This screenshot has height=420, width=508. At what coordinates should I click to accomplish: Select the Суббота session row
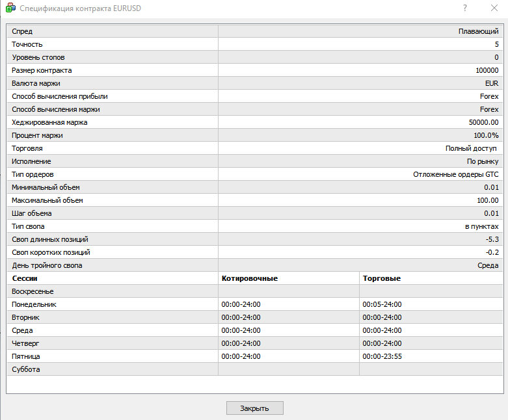point(254,369)
